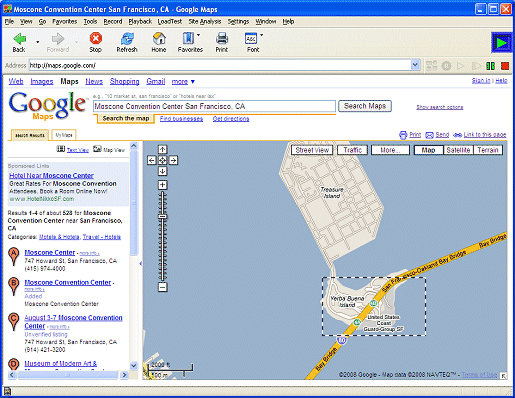
Task: Click the Search Maps button
Action: point(365,106)
